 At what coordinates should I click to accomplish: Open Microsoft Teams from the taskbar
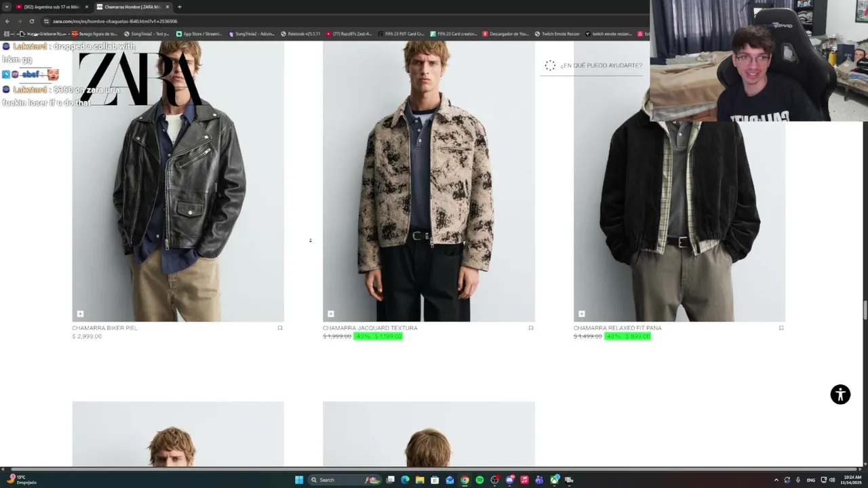click(x=539, y=480)
